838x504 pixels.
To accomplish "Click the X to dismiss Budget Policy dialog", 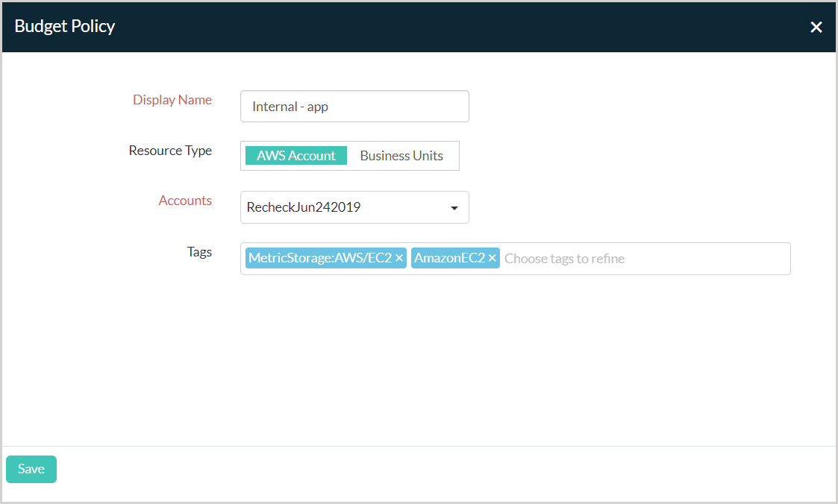I will (x=816, y=27).
